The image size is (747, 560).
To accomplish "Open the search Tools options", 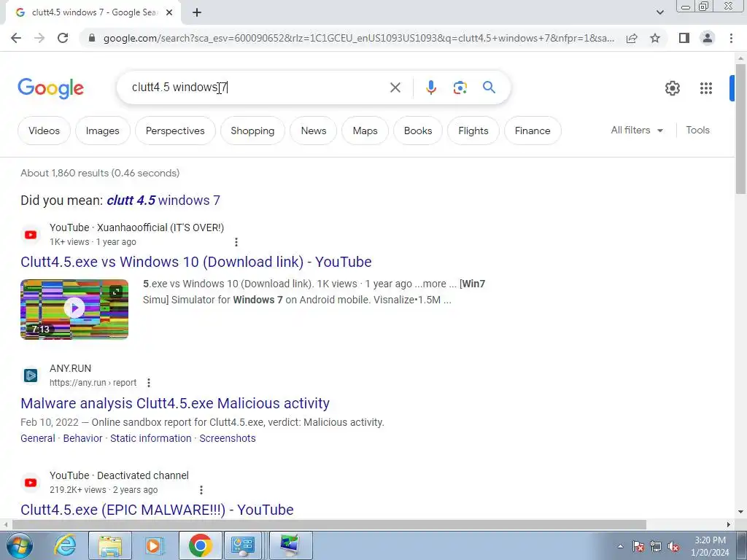I will tap(697, 130).
